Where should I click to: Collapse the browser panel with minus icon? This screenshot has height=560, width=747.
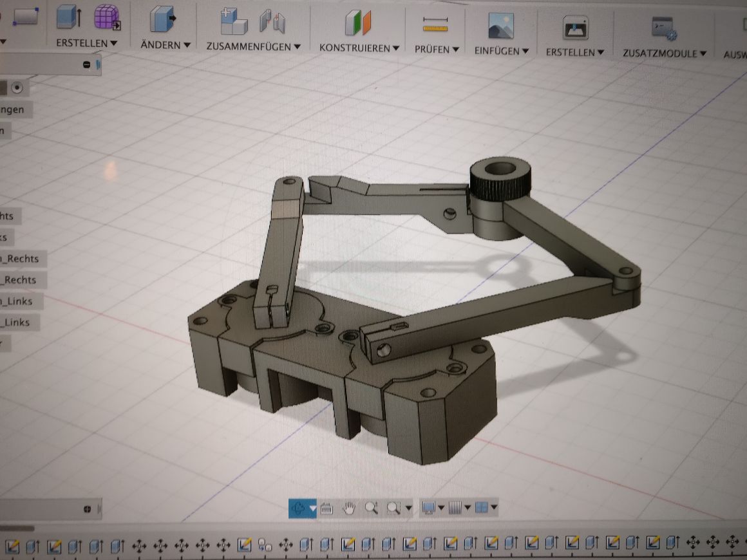point(86,64)
